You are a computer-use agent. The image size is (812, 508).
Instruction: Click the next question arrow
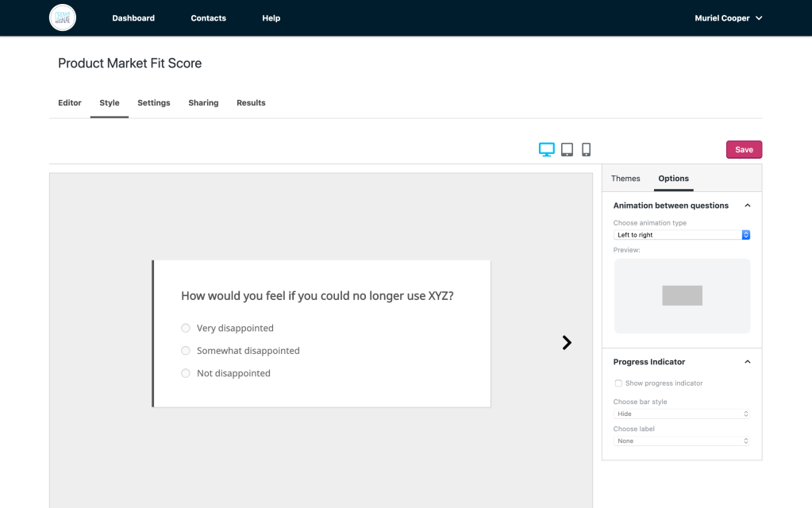567,343
